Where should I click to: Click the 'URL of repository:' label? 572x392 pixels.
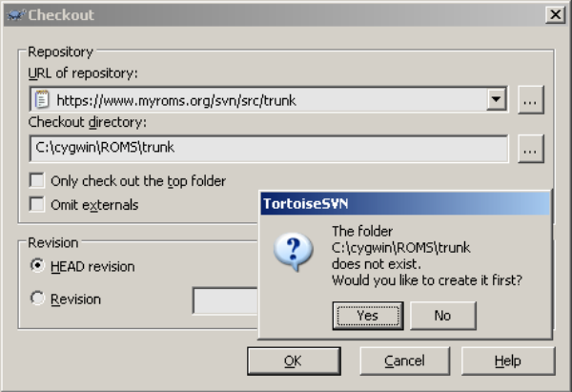(x=83, y=73)
